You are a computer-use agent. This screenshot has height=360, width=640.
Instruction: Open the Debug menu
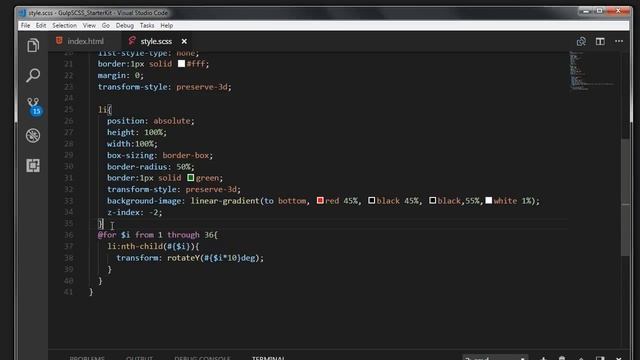124,25
